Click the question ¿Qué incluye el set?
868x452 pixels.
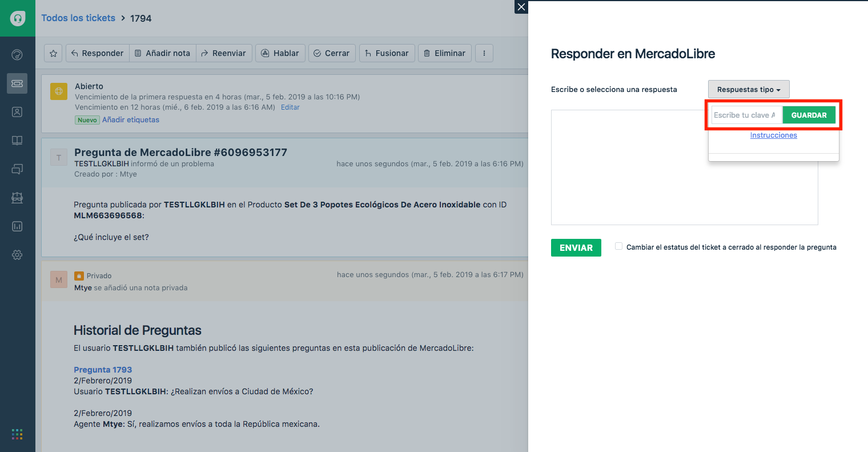coord(111,237)
